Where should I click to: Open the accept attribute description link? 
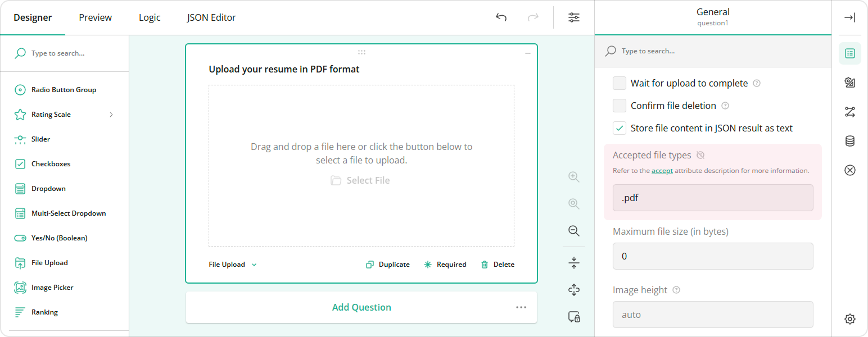662,170
